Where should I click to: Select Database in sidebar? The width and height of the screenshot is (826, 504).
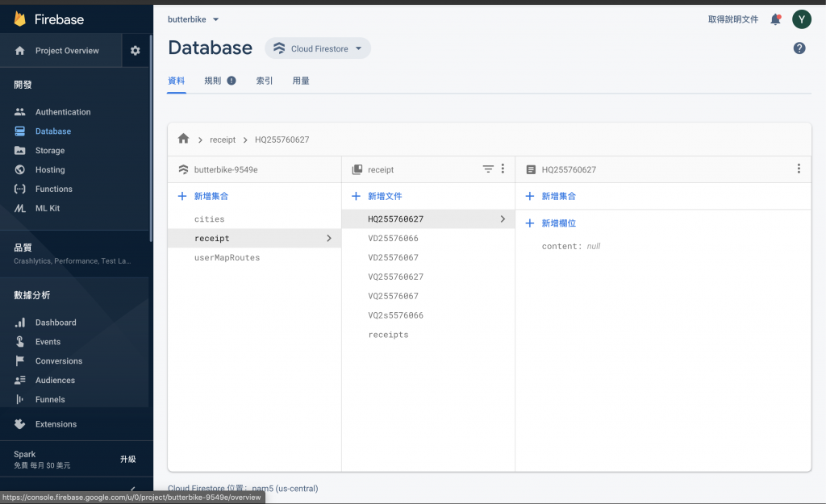click(x=52, y=131)
